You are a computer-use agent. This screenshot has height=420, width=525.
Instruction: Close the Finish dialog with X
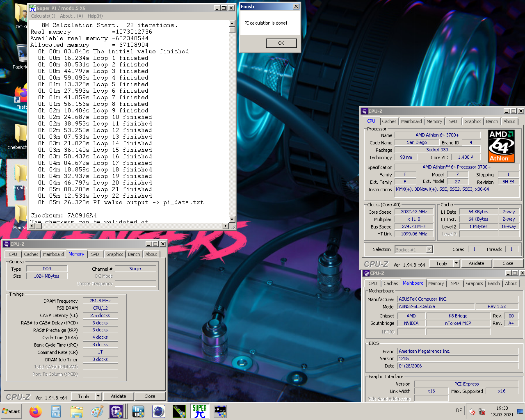[296, 7]
